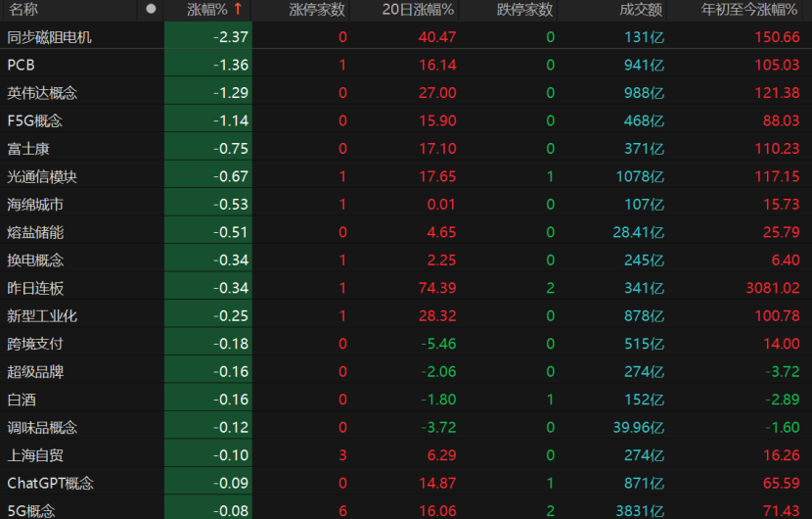Open the ChatGPT概念 sector
Image resolution: width=812 pixels, height=519 pixels.
50,483
